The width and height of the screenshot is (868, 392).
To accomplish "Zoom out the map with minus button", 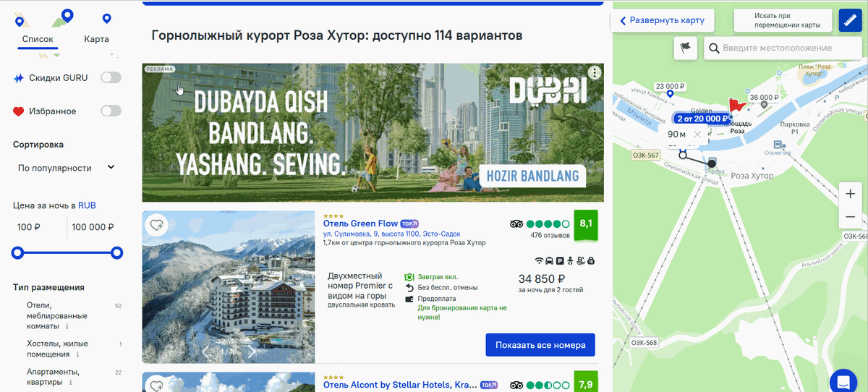I will (851, 217).
